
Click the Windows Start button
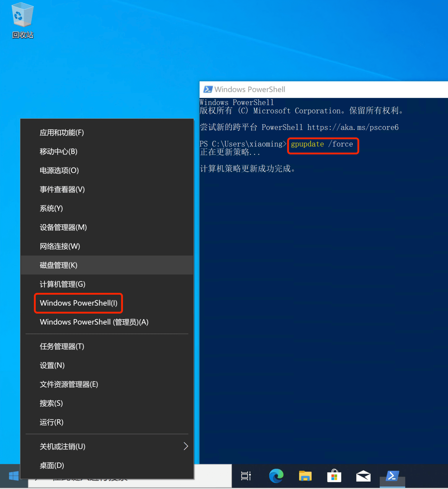(14, 476)
